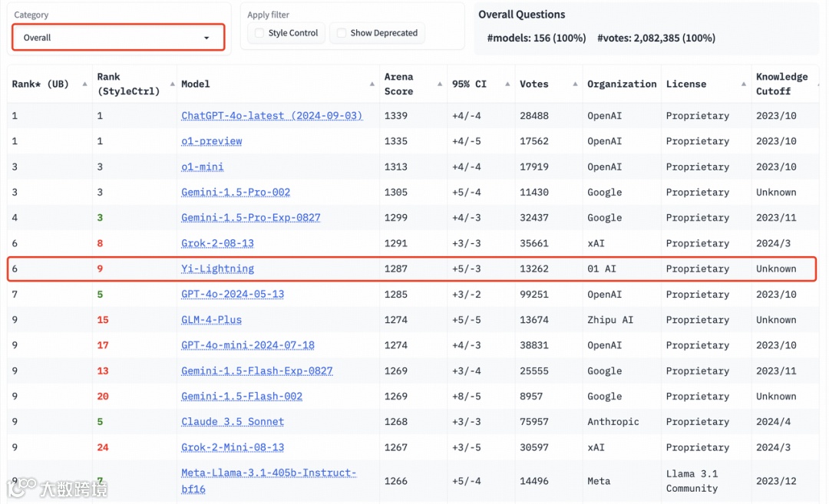Click the #models: 156 (100%) text
This screenshot has width=829, height=504.
pos(536,38)
